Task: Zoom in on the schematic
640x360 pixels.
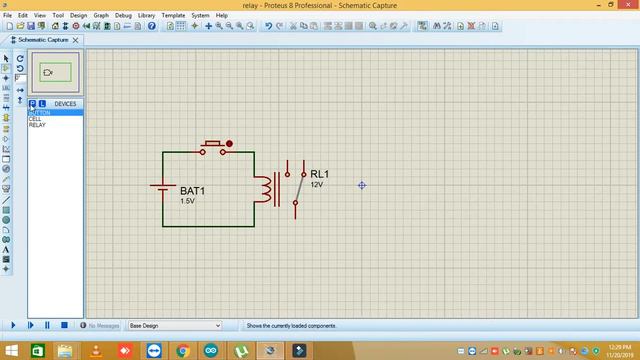Action: [219, 26]
